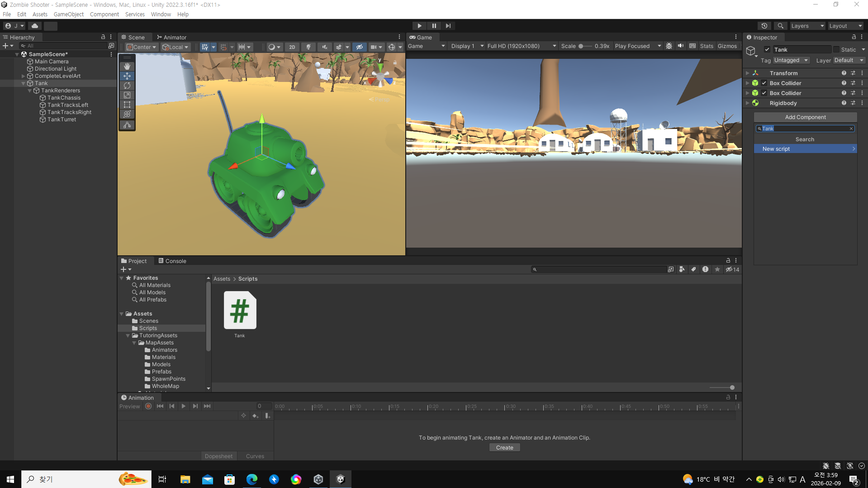
Task: Open the Untagged tag dropdown
Action: tap(791, 60)
